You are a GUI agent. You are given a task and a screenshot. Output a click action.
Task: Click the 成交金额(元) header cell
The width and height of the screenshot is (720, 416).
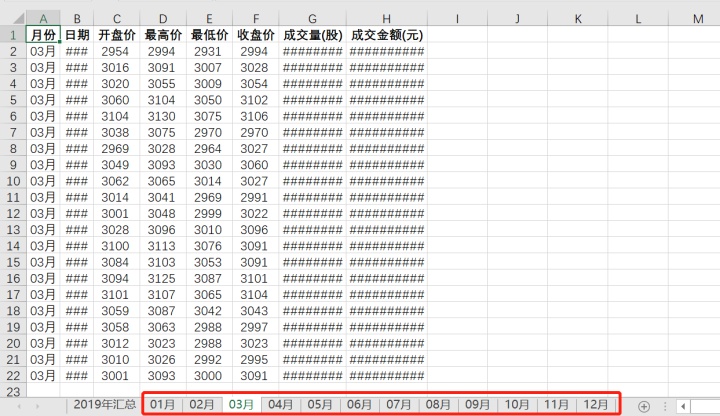coord(387,35)
